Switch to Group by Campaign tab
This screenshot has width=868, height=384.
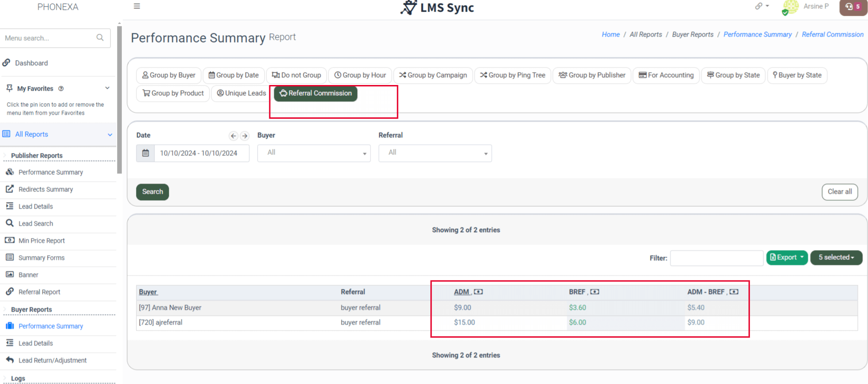click(x=433, y=75)
